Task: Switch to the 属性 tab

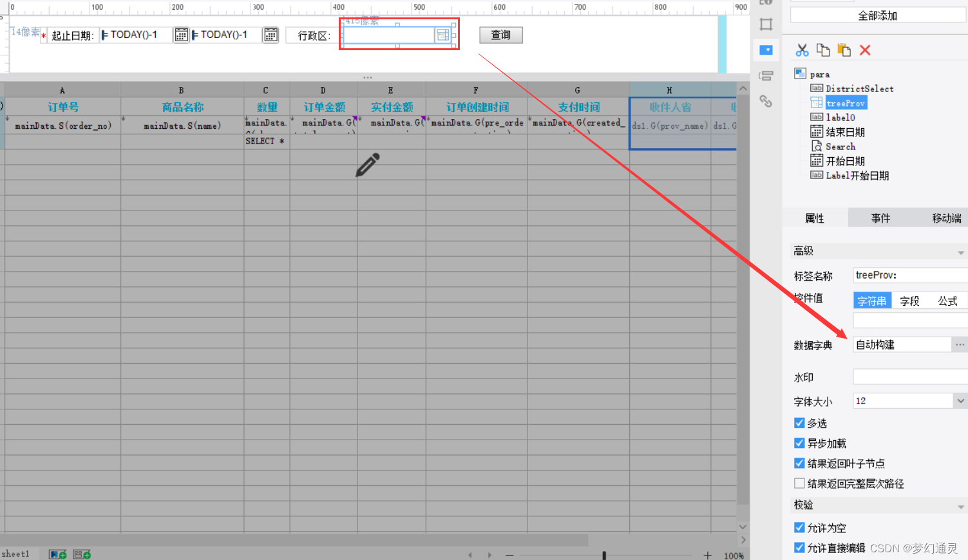Action: tap(815, 218)
